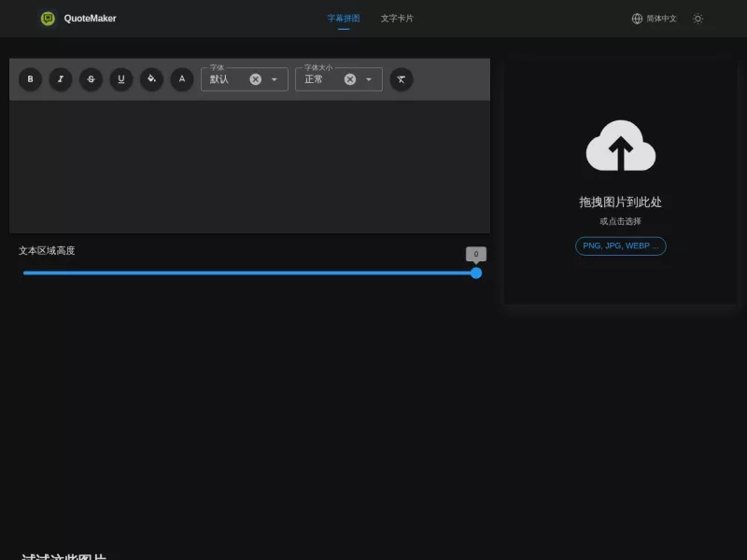Open the background fill color tool

tap(152, 79)
